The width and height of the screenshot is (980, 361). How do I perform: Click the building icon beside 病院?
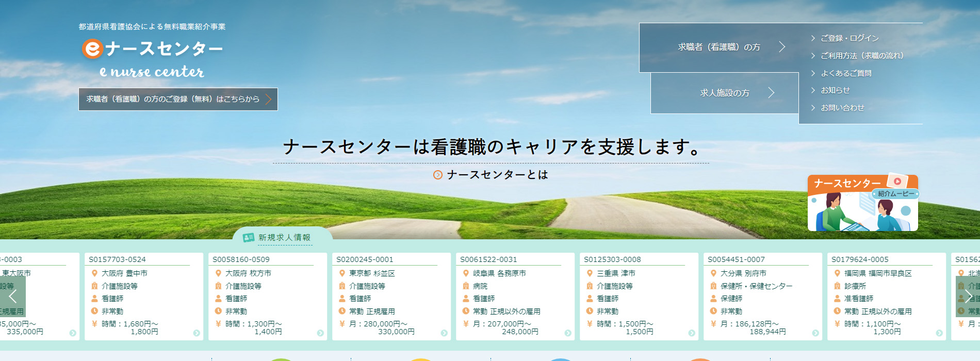466,286
